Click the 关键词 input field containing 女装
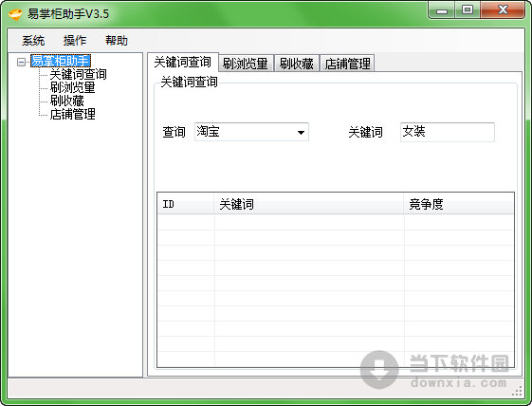Viewport: 532px width, 406px height. click(x=448, y=132)
